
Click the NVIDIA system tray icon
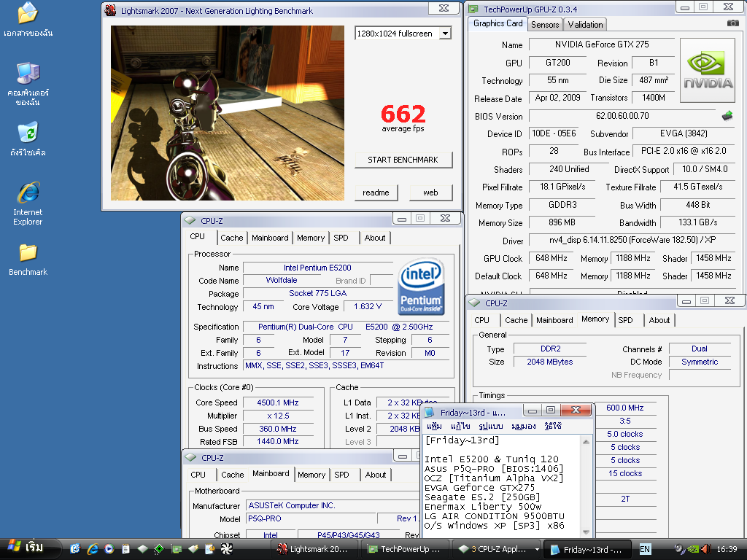(694, 549)
